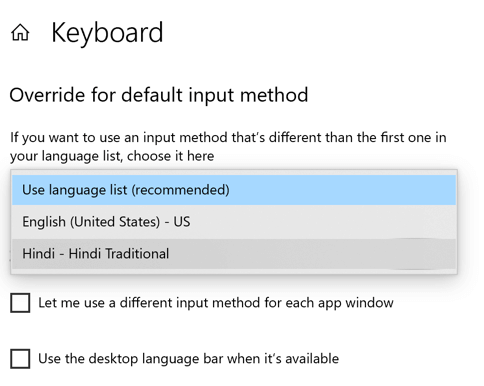Viewport: 484px width, 386px height.
Task: Click the highlighted blue row in dropdown list
Action: click(234, 190)
